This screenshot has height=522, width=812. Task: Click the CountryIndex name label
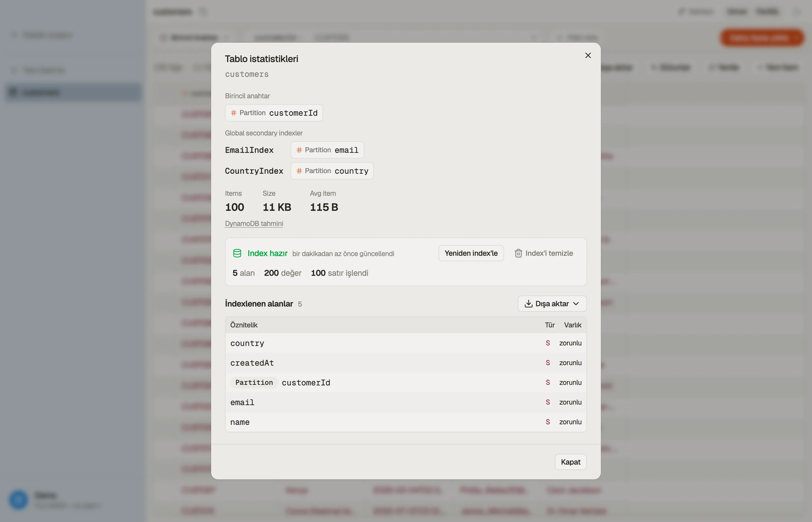tap(254, 171)
